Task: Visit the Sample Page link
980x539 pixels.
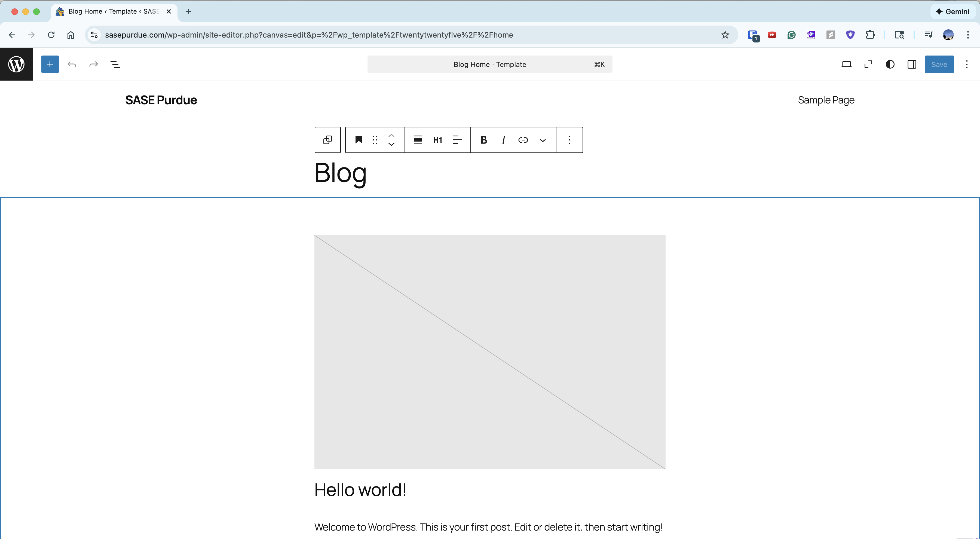Action: click(x=826, y=100)
